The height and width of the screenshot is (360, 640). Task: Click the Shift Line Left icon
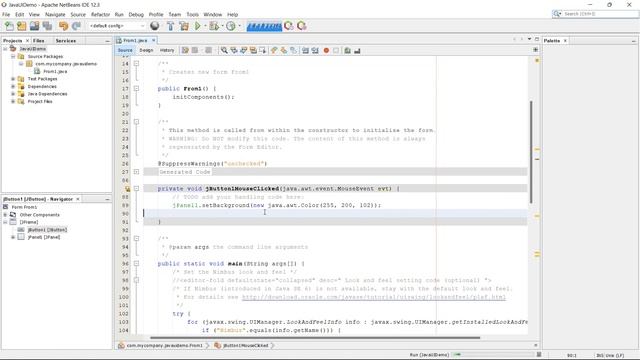tap(305, 50)
